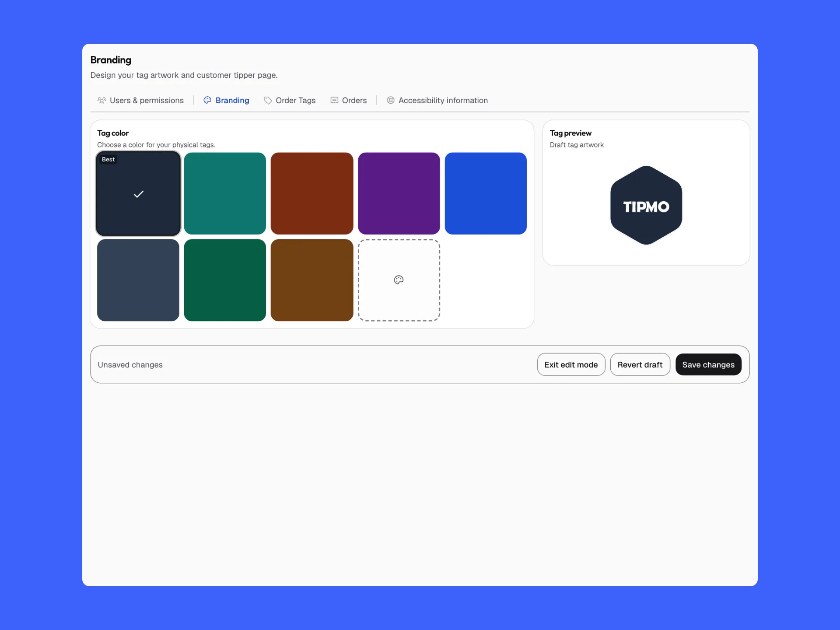Click the Tag color heading
840x630 pixels.
click(113, 133)
